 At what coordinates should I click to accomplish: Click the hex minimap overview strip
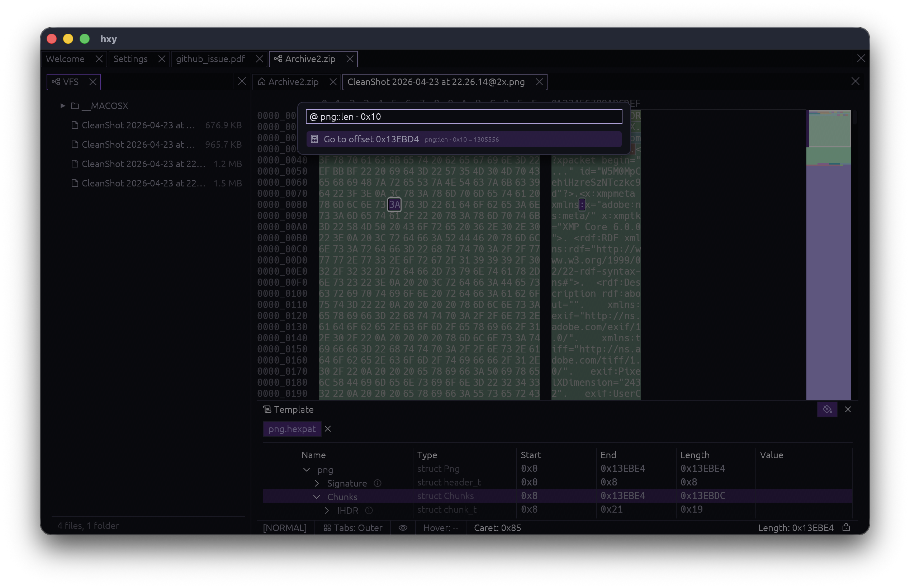coord(828,255)
